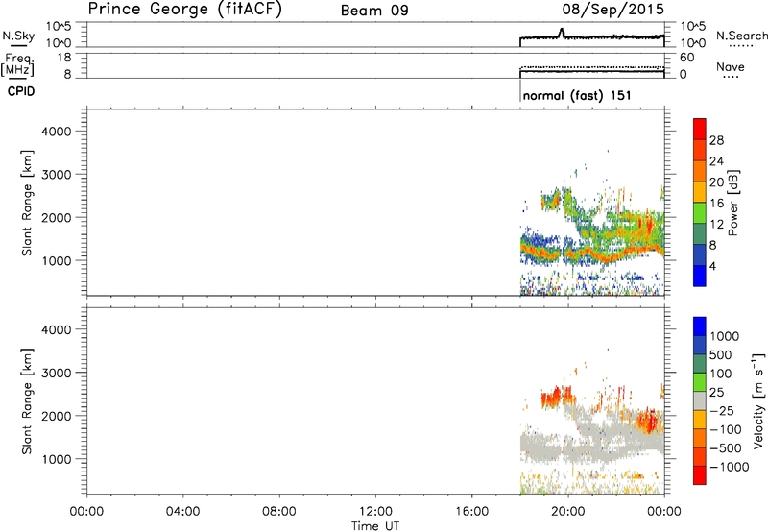Select the "CPID" row label
The image size is (768, 532).
click(21, 91)
